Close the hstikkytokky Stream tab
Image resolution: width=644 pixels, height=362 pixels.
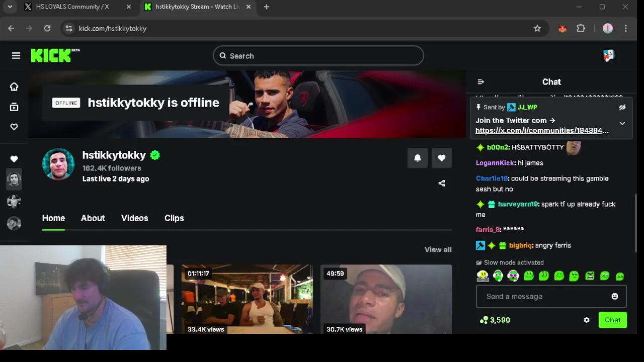248,7
